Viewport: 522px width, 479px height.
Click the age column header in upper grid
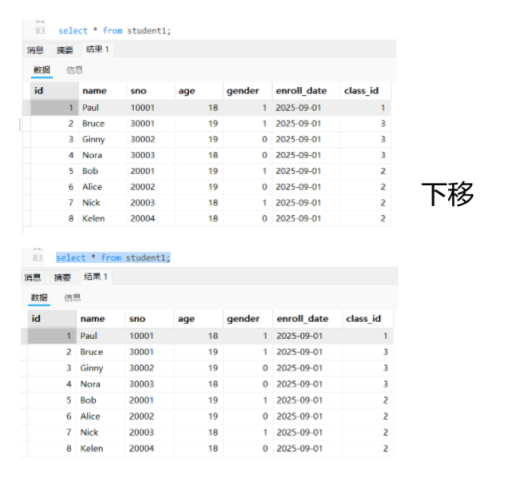pyautogui.click(x=199, y=91)
